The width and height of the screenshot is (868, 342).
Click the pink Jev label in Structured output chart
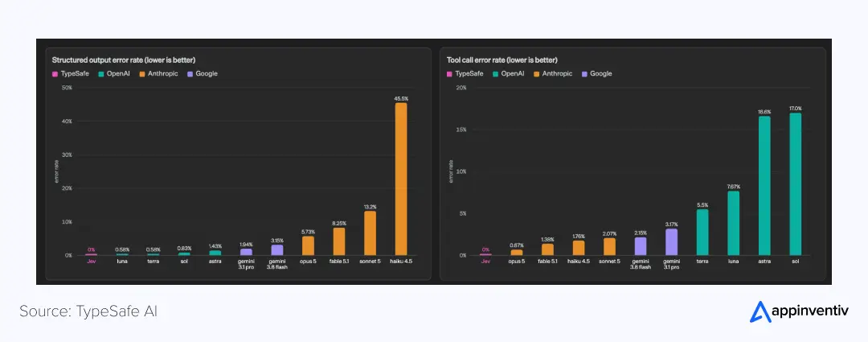(x=91, y=261)
